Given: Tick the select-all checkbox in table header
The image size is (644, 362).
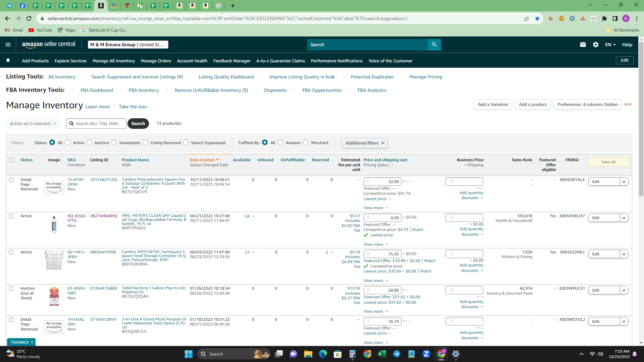Looking at the screenshot, I should coord(11,160).
